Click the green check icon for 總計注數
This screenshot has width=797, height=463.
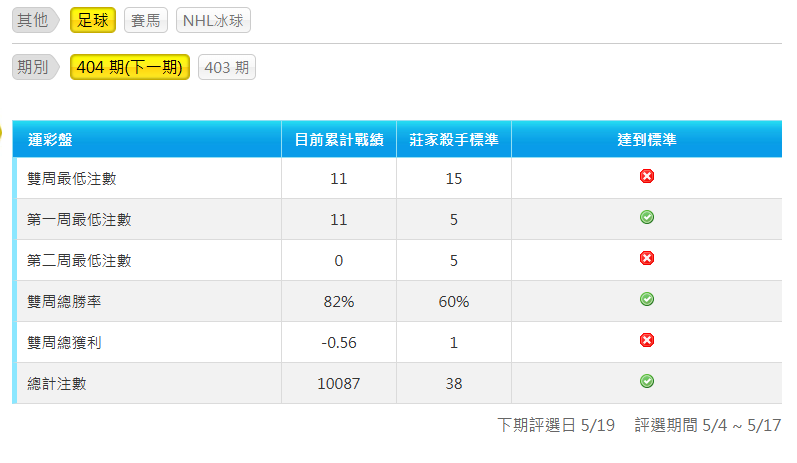pyautogui.click(x=647, y=381)
